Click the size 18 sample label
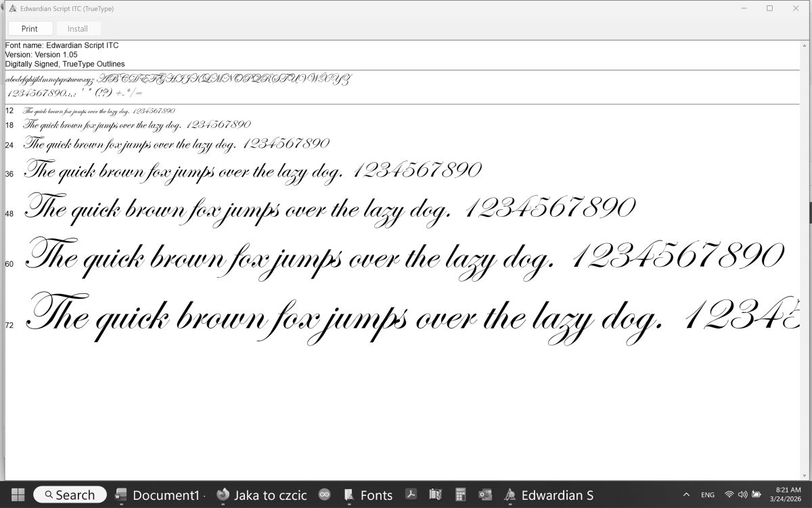The width and height of the screenshot is (812, 508). [9, 125]
